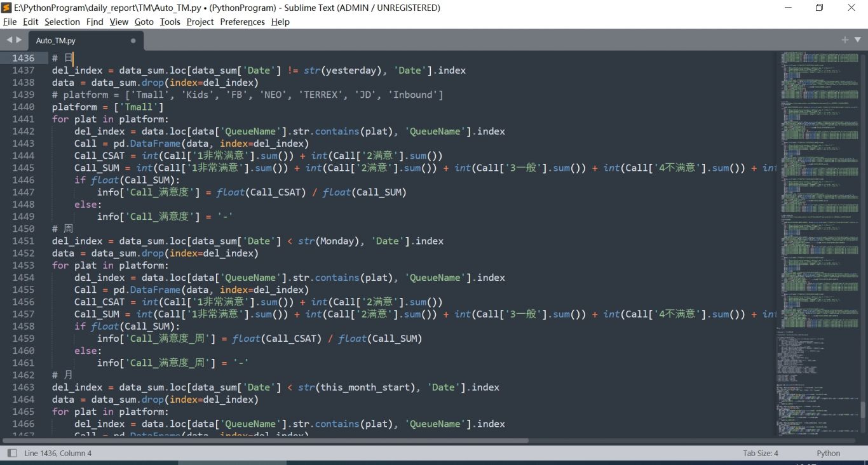Open the File menu
Screen dimensions: 868x465
point(10,22)
